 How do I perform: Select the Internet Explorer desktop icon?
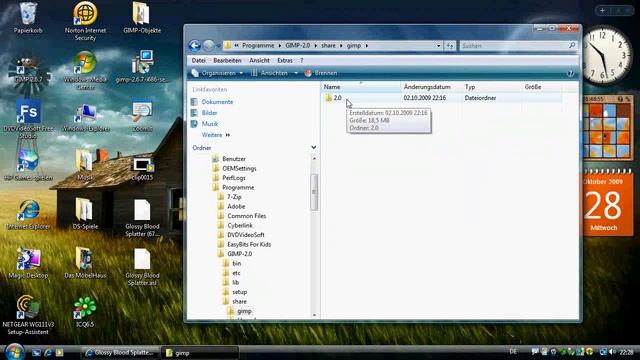tap(28, 210)
